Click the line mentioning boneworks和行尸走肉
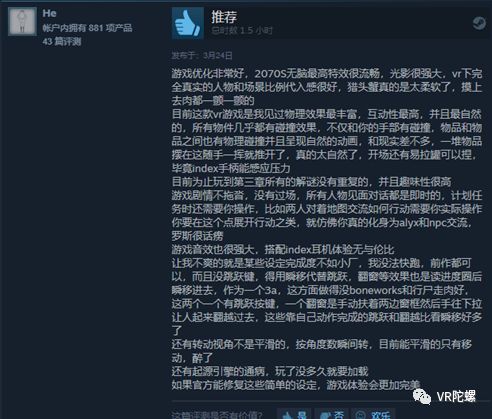 (322, 290)
